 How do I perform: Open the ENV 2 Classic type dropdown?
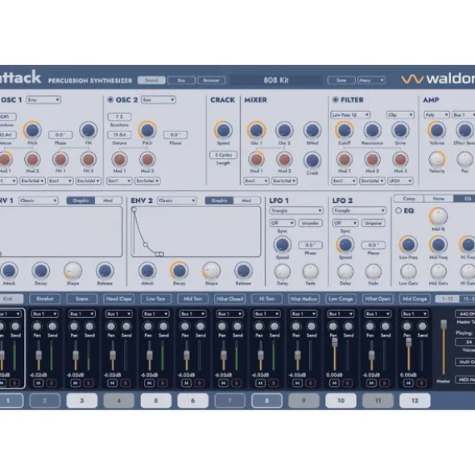pyautogui.click(x=176, y=201)
